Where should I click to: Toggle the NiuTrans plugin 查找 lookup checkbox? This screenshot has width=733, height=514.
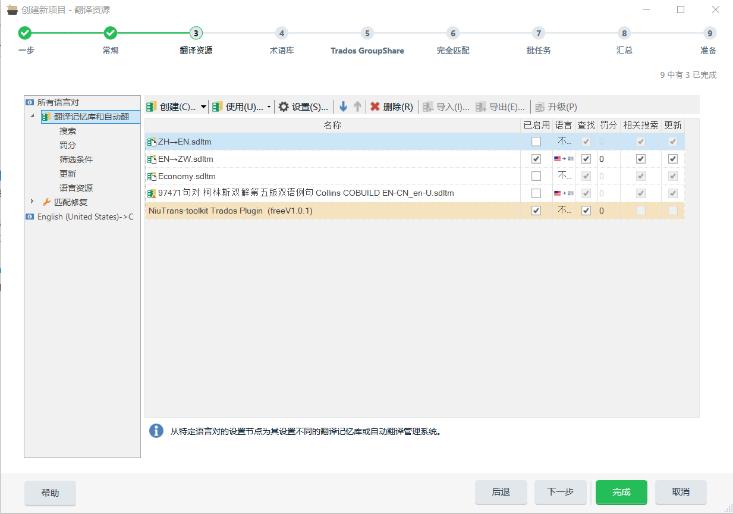pyautogui.click(x=586, y=211)
